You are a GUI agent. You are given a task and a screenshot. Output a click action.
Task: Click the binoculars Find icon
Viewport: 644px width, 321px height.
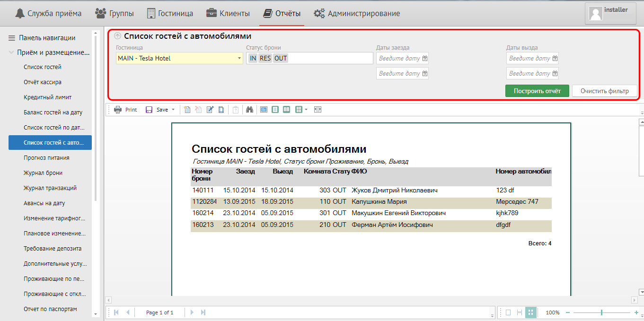pyautogui.click(x=250, y=110)
